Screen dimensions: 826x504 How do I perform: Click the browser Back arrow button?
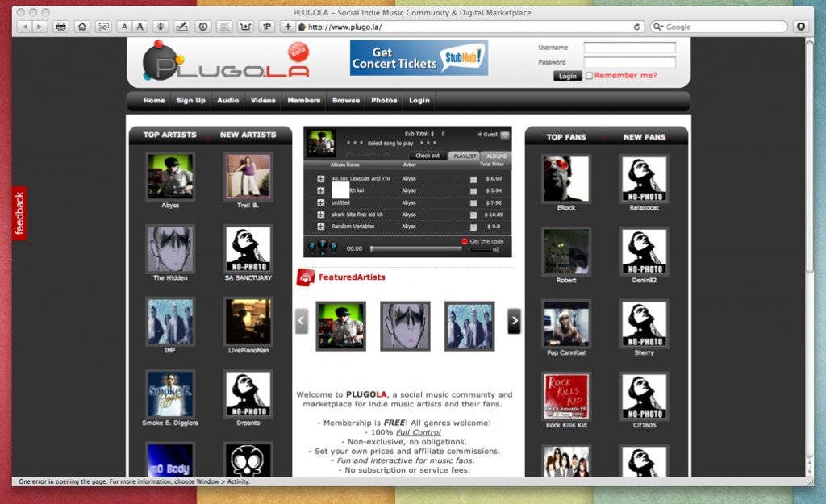[x=24, y=27]
